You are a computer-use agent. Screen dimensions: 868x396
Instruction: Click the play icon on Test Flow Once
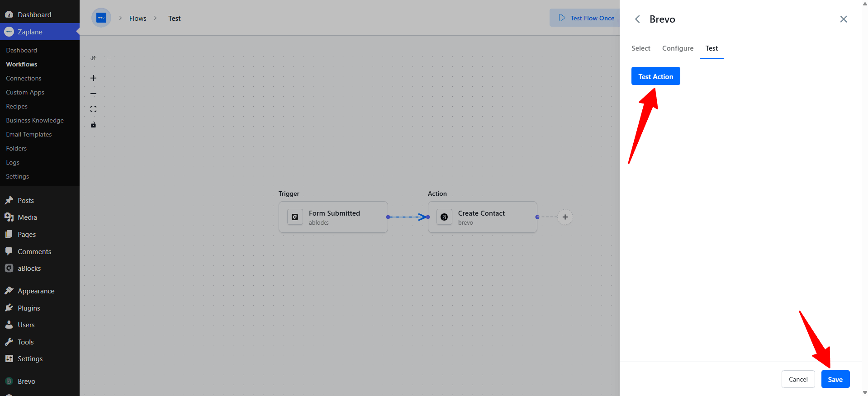click(562, 18)
